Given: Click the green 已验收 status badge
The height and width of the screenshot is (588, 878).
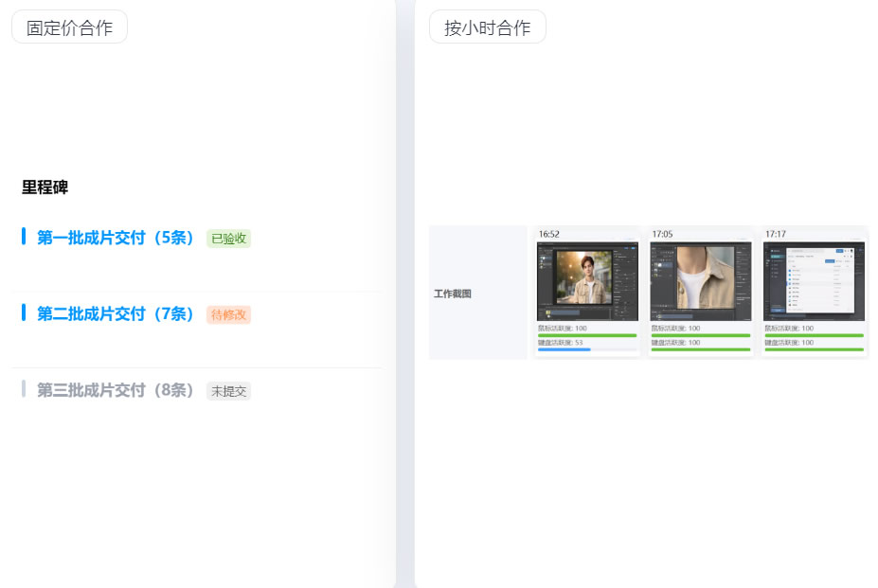Looking at the screenshot, I should coord(228,239).
